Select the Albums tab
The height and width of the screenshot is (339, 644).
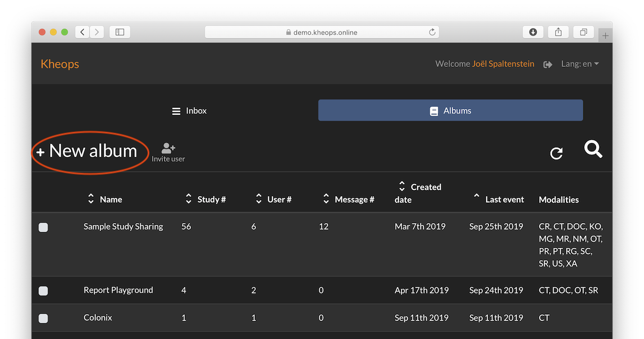tap(450, 110)
